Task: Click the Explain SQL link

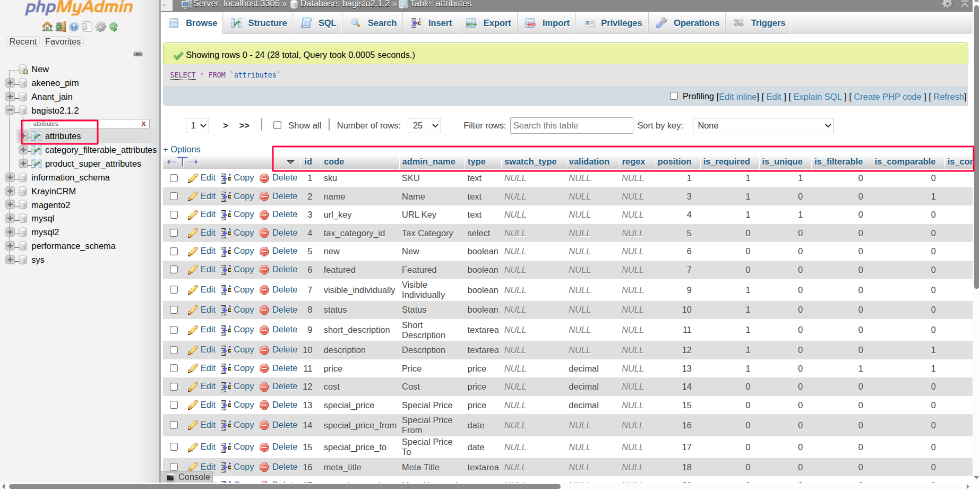Action: pos(818,97)
